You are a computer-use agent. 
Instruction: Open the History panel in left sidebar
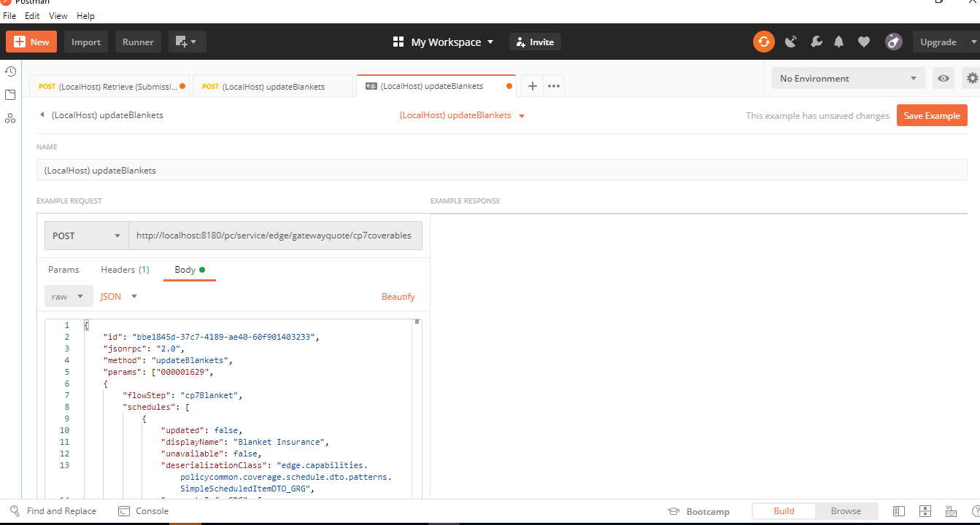[x=9, y=71]
